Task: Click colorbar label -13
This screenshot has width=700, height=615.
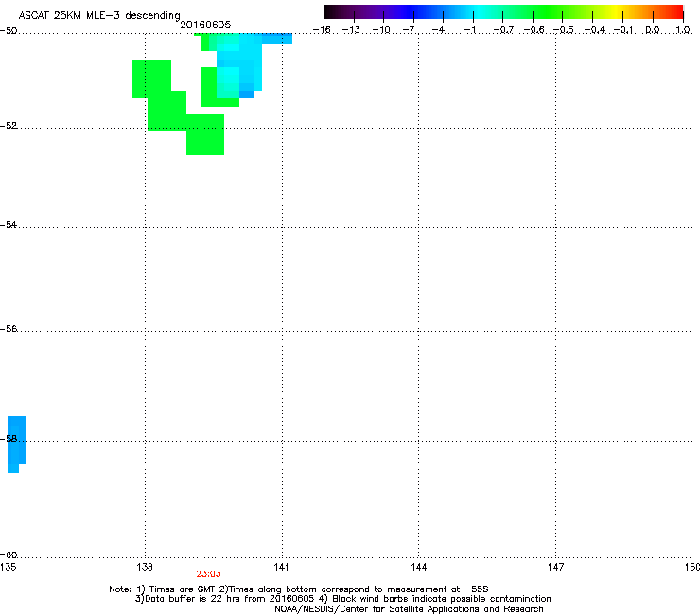Action: coord(351,30)
